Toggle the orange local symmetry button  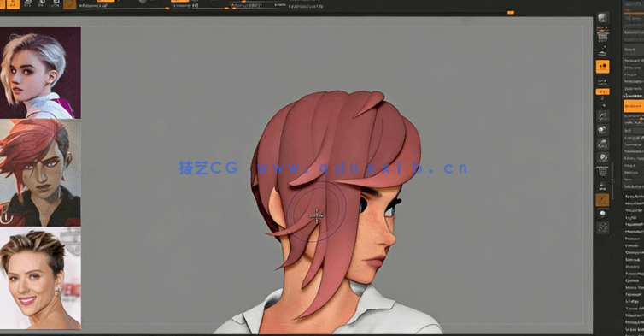click(602, 91)
